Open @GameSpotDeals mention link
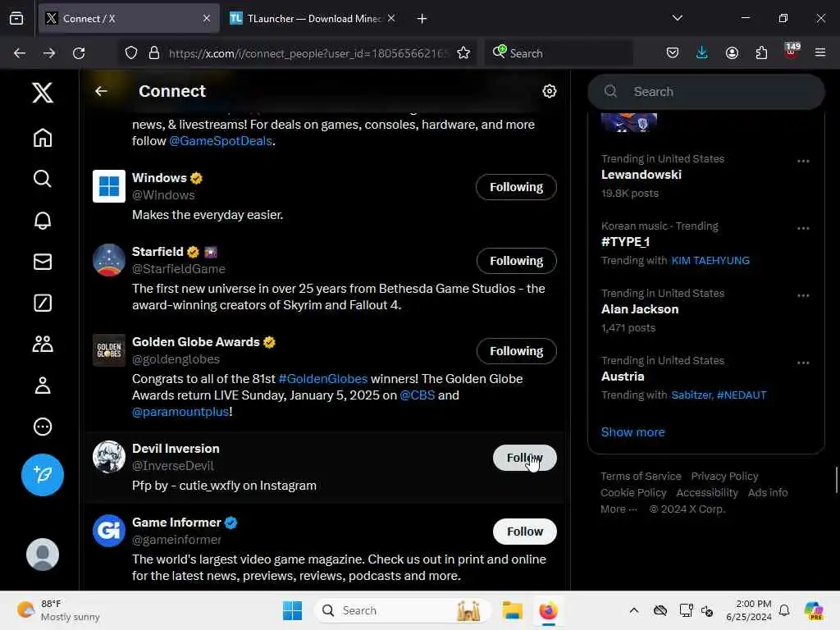840x630 pixels. [221, 141]
